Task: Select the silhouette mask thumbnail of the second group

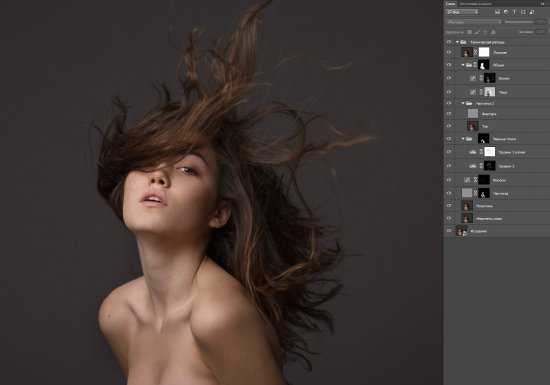Action: pyautogui.click(x=484, y=65)
